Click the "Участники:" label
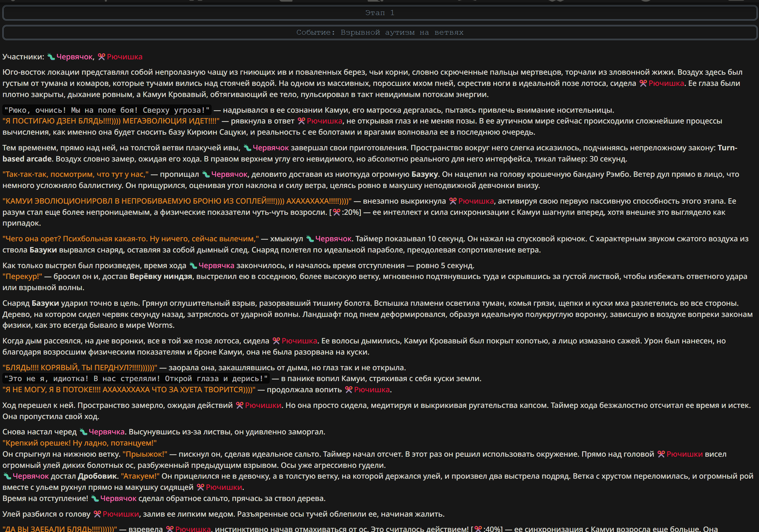The image size is (759, 532). coord(23,57)
